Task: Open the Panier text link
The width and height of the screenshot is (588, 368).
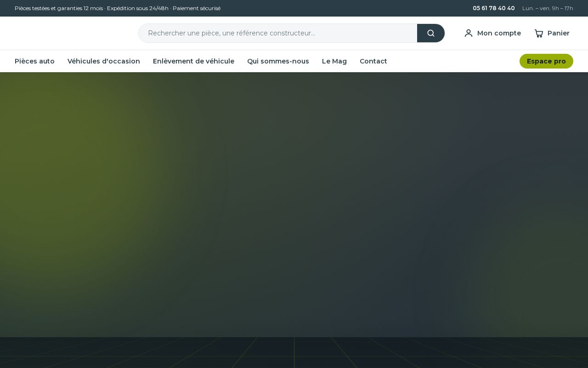Action: (559, 33)
